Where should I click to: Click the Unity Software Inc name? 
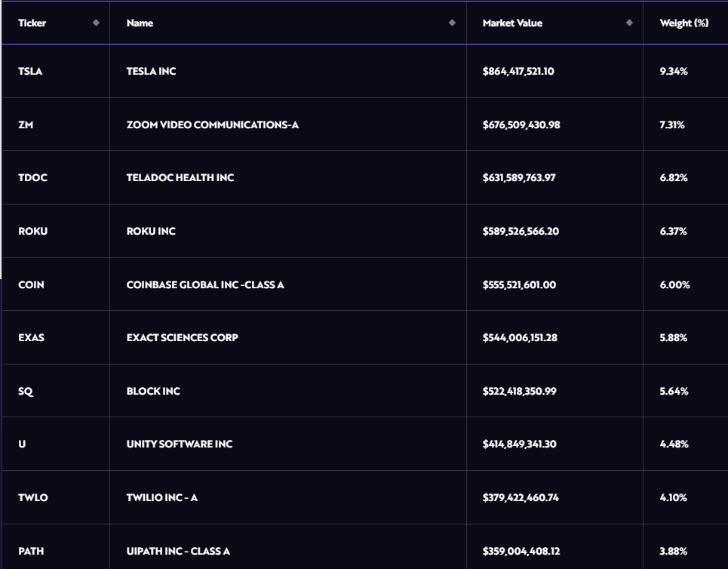pyautogui.click(x=180, y=444)
